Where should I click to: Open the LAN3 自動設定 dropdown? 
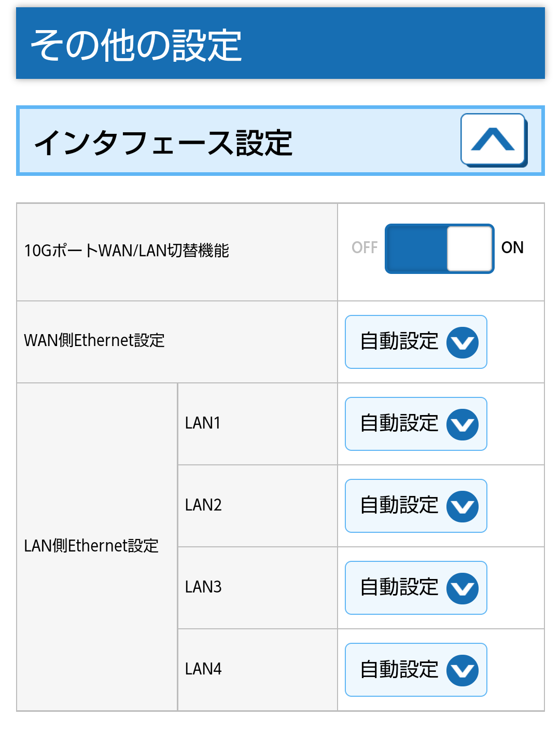pyautogui.click(x=399, y=588)
